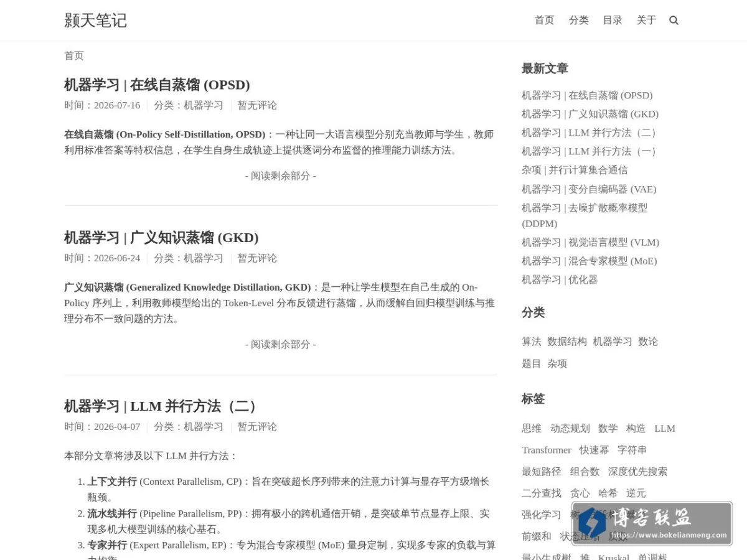Open sidebar article 在线自蒸馏 (OPSD)
The image size is (747, 560).
[587, 95]
